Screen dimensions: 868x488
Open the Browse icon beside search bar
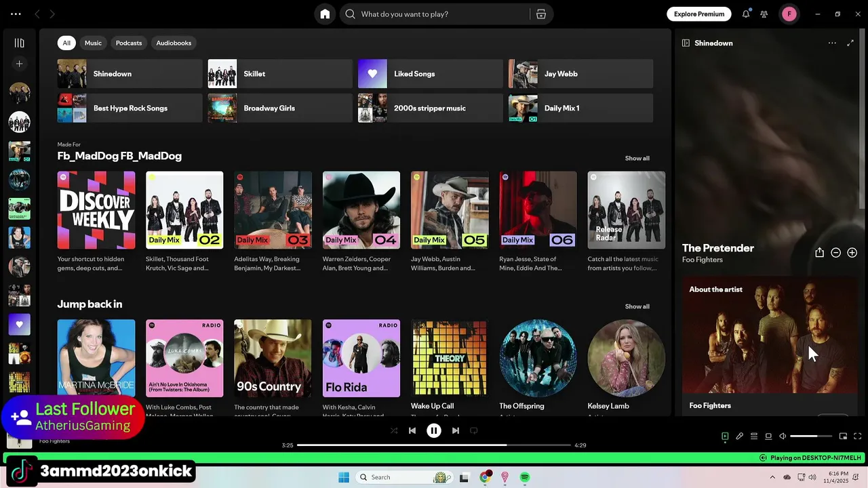tap(541, 14)
